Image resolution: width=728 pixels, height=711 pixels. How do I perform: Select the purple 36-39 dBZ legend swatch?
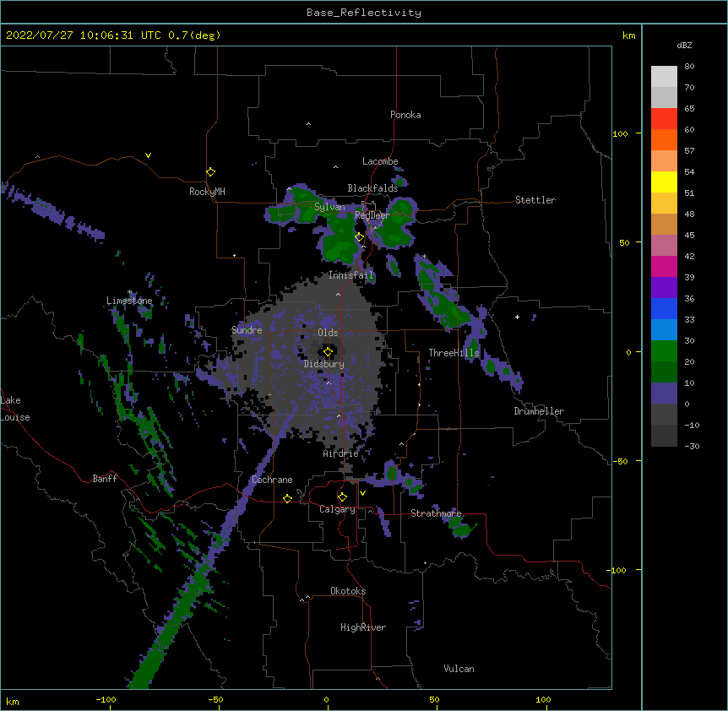pyautogui.click(x=664, y=288)
